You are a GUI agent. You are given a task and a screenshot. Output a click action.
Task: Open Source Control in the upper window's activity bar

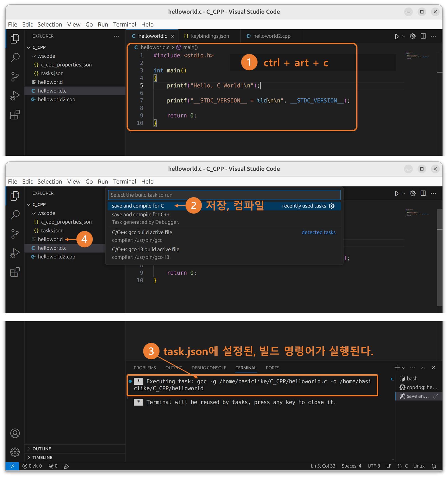click(15, 77)
